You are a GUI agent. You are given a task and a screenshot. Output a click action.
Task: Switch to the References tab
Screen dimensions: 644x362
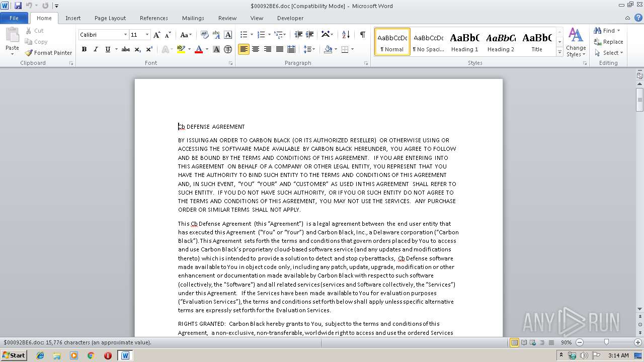click(x=154, y=18)
